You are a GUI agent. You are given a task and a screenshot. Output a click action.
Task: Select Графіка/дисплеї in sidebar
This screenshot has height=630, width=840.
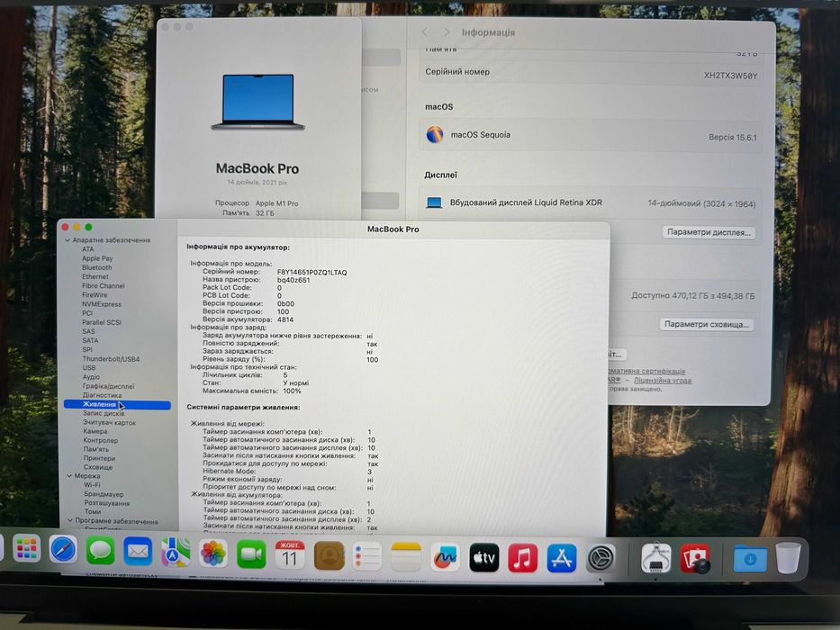click(x=108, y=386)
